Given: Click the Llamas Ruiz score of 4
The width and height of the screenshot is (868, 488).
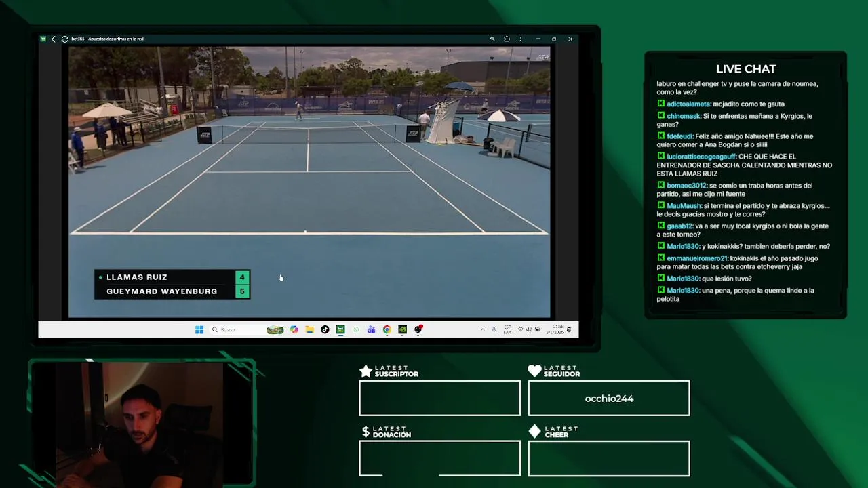Looking at the screenshot, I should click(x=242, y=277).
